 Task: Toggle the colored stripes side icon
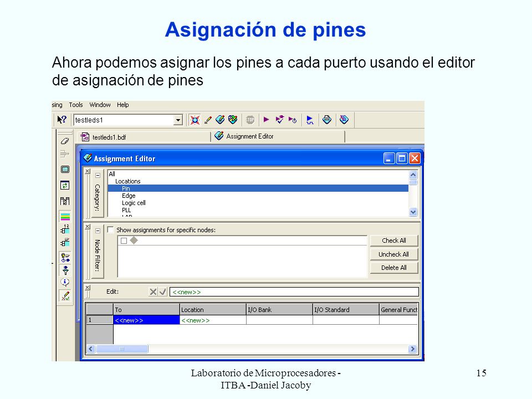tap(65, 217)
